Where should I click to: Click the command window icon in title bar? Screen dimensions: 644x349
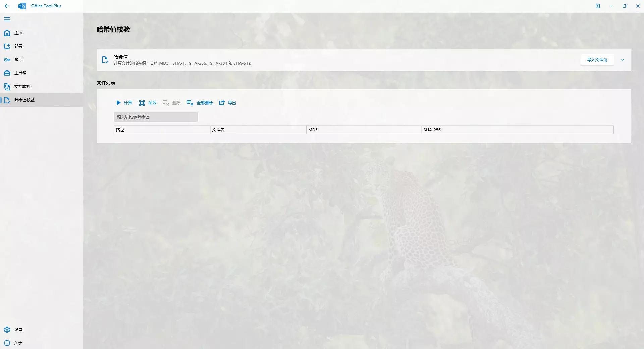pyautogui.click(x=598, y=6)
